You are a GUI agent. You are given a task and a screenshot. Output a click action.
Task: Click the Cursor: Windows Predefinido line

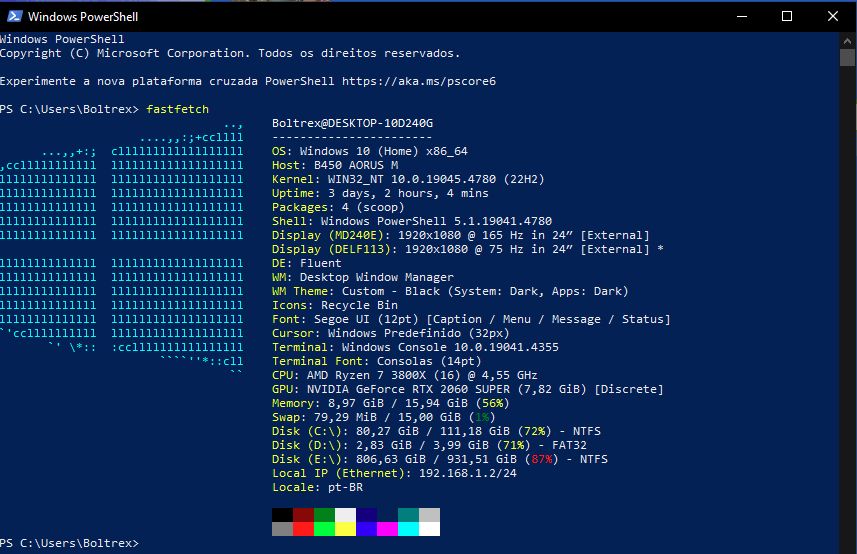[x=391, y=333]
